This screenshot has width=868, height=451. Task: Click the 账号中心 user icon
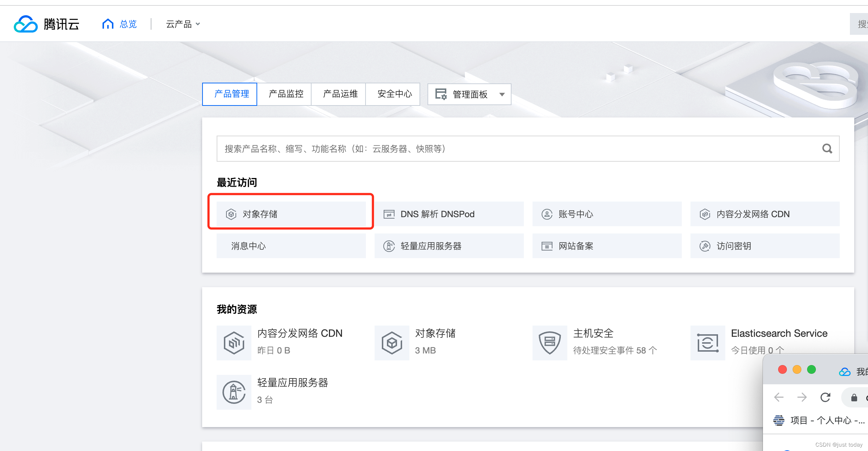[x=547, y=214]
